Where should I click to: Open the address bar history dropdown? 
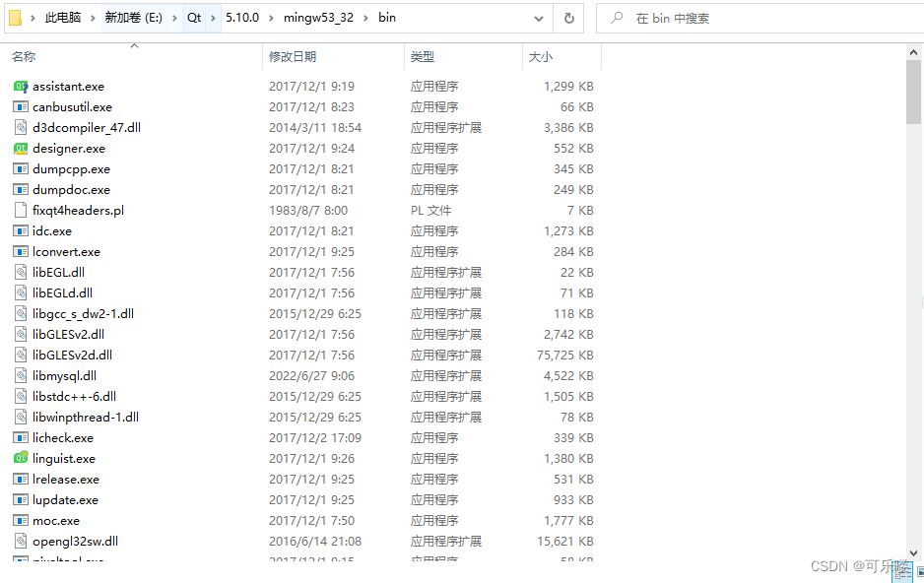[x=538, y=18]
